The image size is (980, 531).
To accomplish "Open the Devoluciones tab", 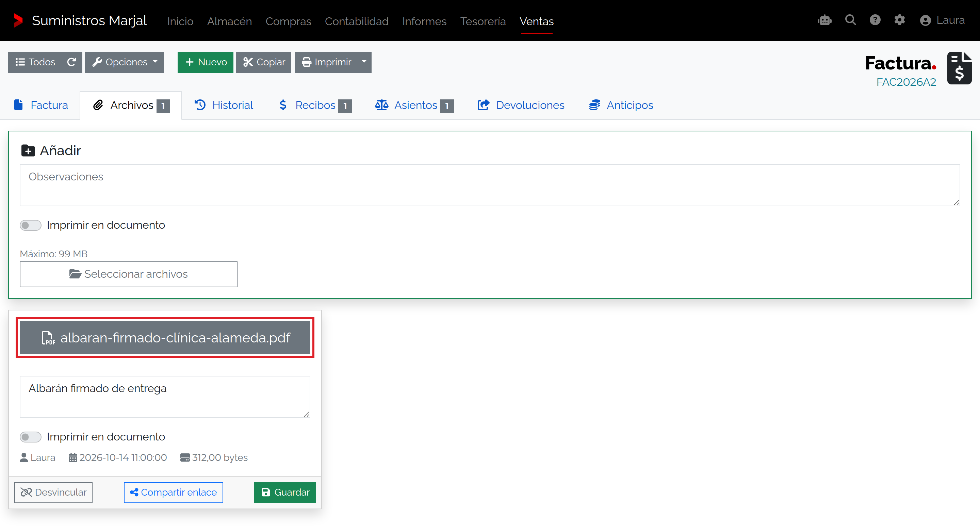I will pyautogui.click(x=521, y=105).
